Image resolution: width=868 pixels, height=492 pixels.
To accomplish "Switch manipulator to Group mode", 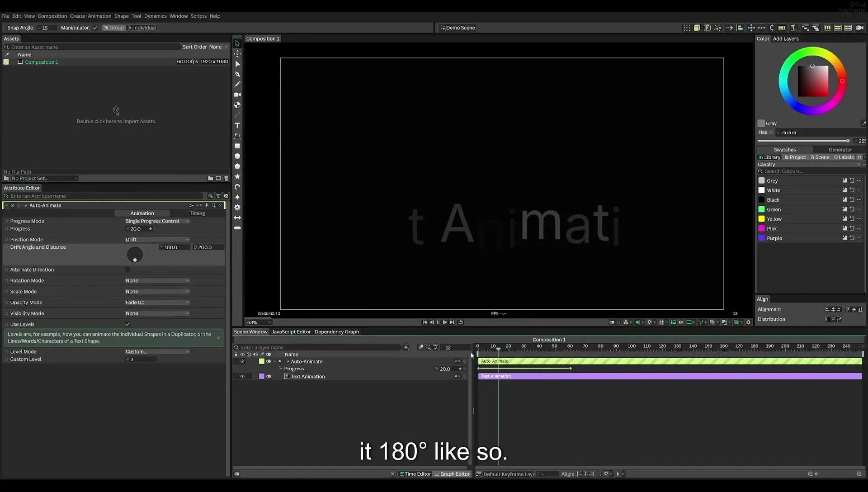I will click(x=113, y=28).
